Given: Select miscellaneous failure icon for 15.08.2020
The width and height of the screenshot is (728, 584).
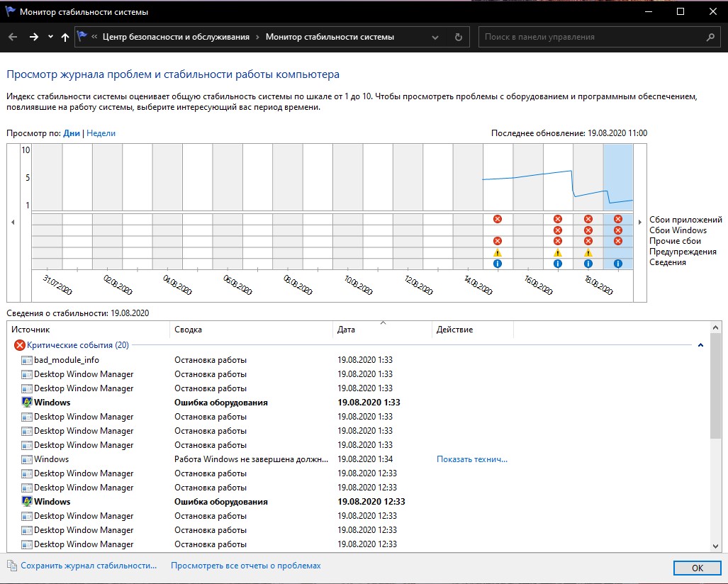Looking at the screenshot, I should [498, 241].
